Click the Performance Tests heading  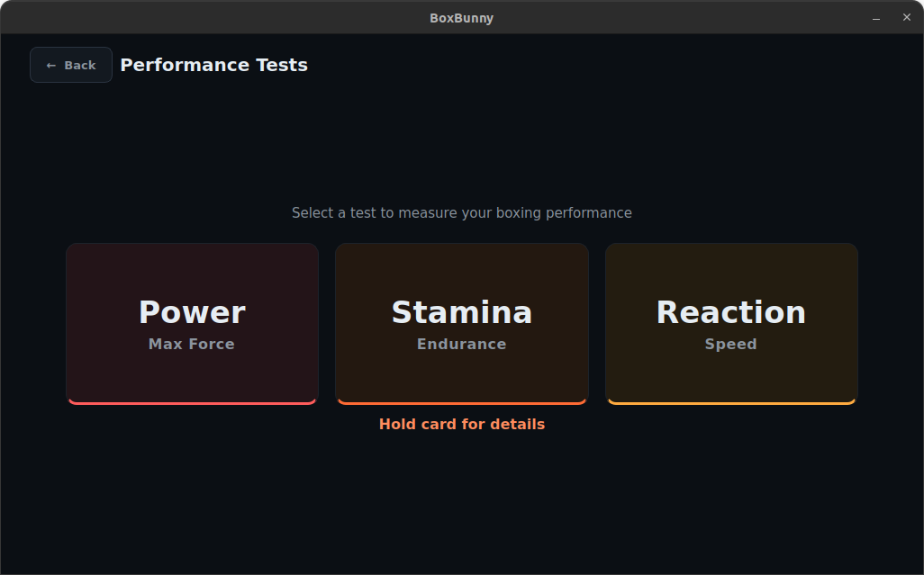pyautogui.click(x=213, y=64)
